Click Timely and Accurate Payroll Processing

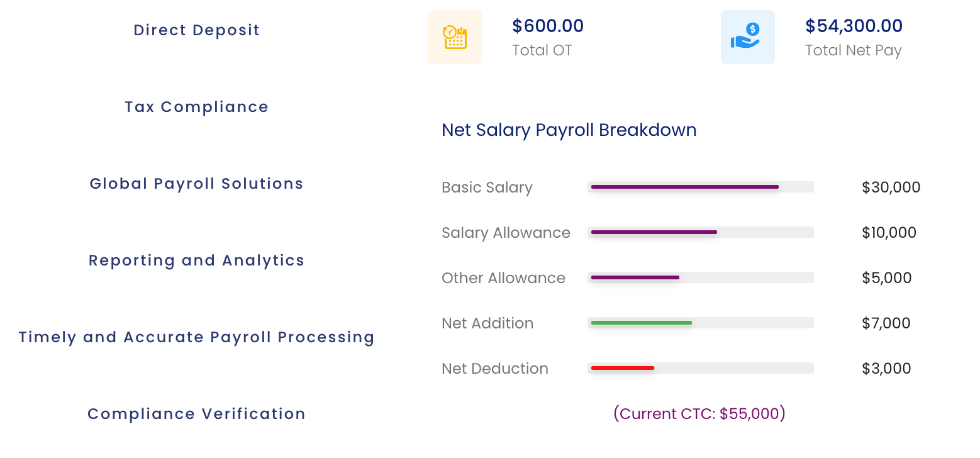196,337
